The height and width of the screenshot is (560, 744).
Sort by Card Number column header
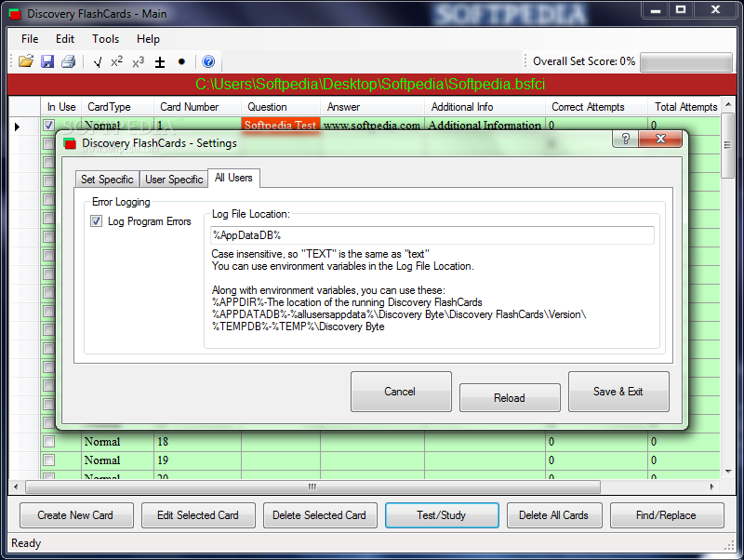(198, 107)
